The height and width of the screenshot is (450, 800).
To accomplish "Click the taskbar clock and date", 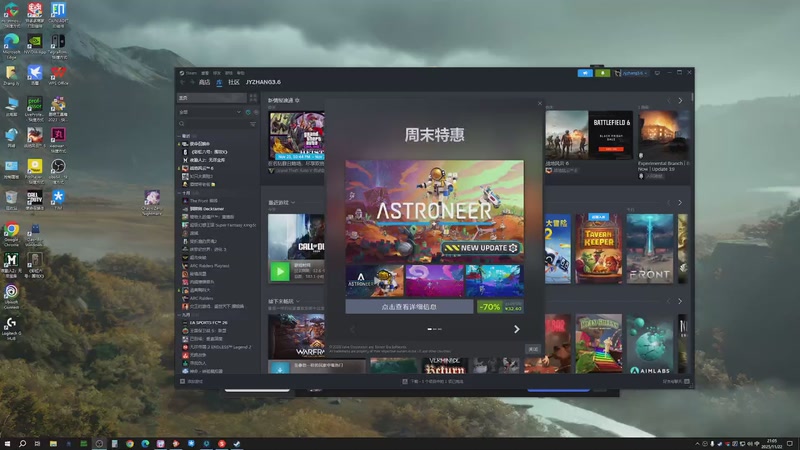I will (772, 444).
